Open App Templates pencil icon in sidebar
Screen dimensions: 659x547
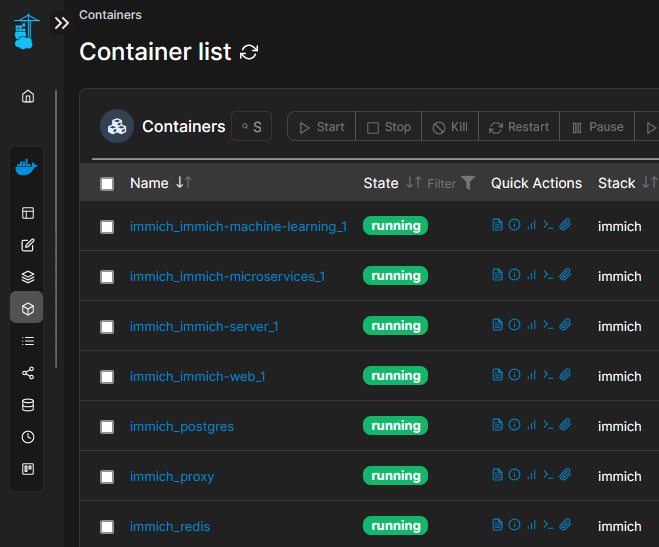(28, 245)
